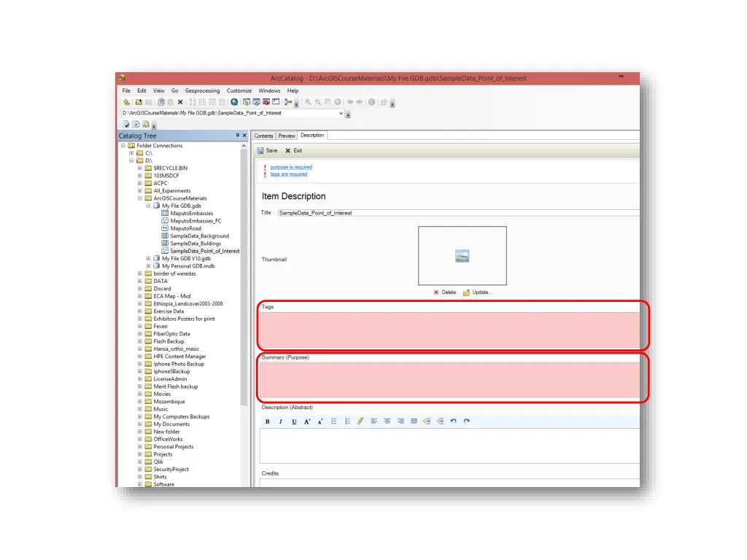
Task: Apply italic formatting in Description editor
Action: [x=281, y=421]
